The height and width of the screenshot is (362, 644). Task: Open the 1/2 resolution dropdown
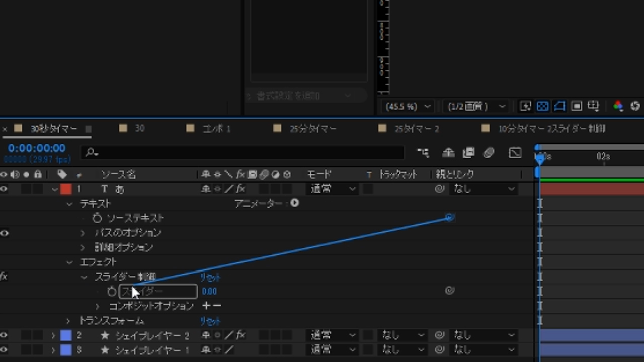pyautogui.click(x=475, y=106)
